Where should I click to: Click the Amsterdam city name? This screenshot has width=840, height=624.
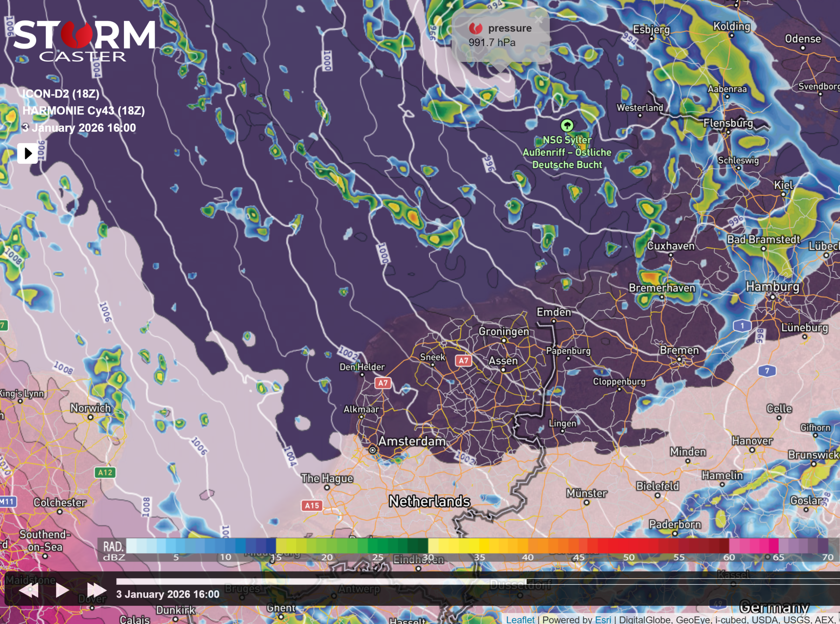412,441
